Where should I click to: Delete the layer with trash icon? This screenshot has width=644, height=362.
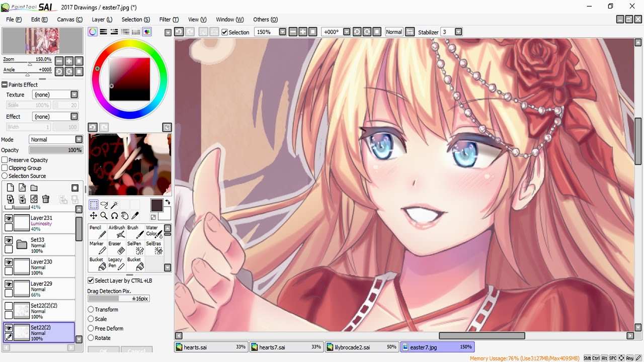(x=46, y=199)
